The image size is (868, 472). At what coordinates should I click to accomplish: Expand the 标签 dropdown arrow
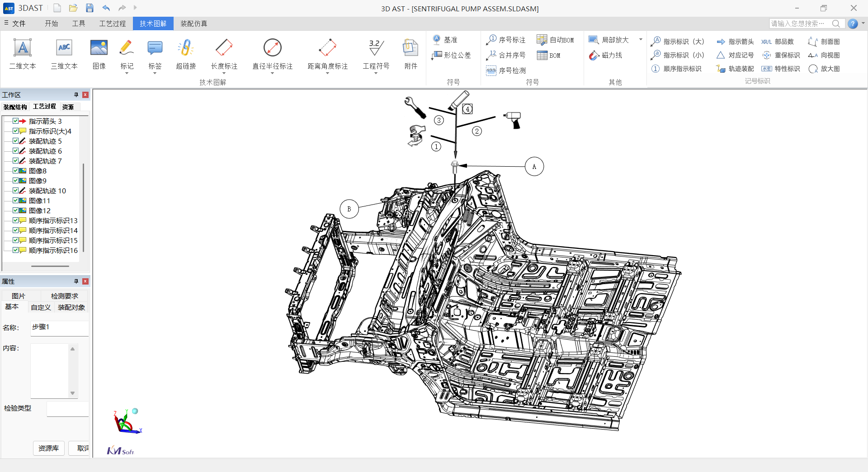[155, 73]
